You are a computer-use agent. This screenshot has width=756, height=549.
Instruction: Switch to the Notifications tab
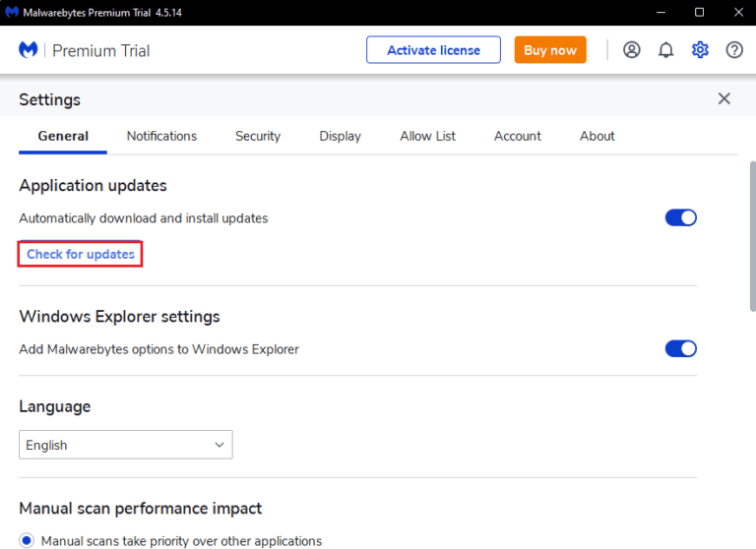click(161, 136)
